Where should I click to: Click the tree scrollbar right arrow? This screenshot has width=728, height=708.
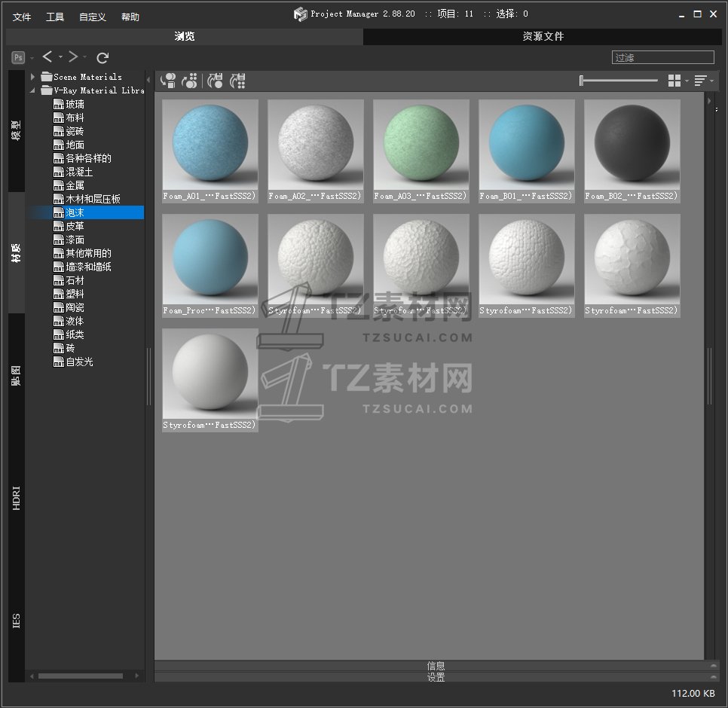137,676
